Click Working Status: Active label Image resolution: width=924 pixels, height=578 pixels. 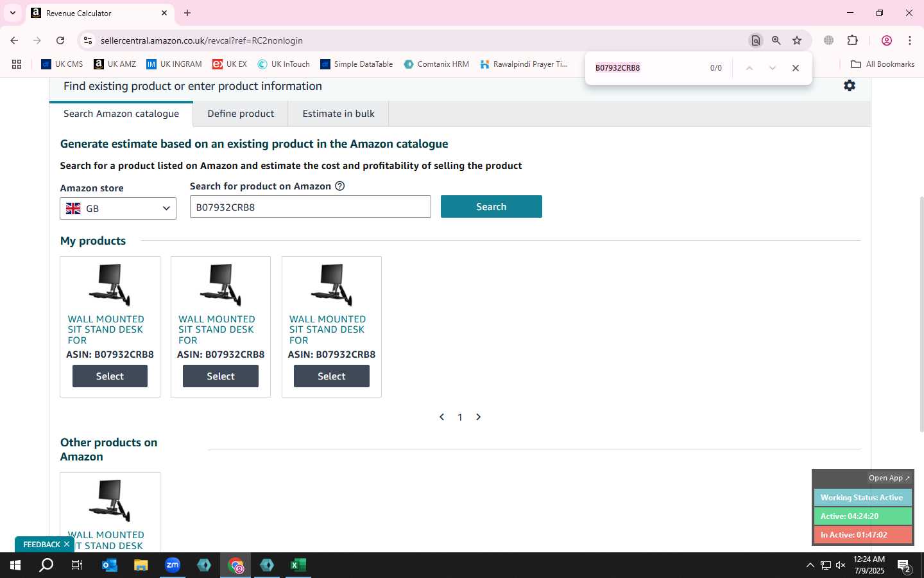coord(862,498)
